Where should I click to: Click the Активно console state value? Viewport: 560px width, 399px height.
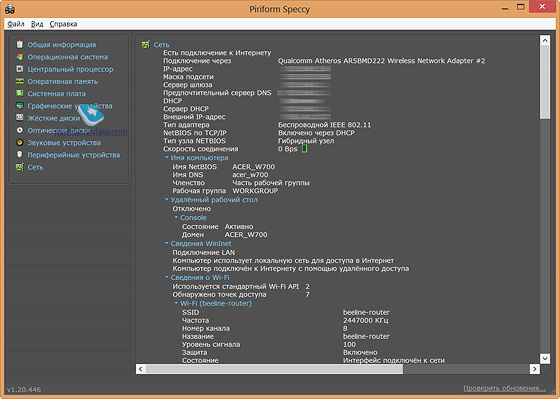tap(239, 226)
